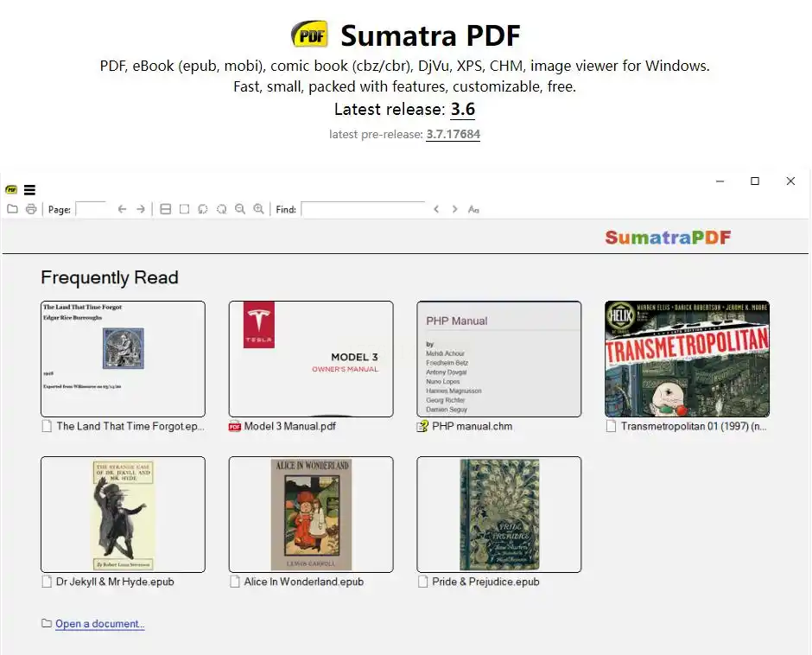Zoom in magnifier icon
812x655 pixels.
click(258, 209)
